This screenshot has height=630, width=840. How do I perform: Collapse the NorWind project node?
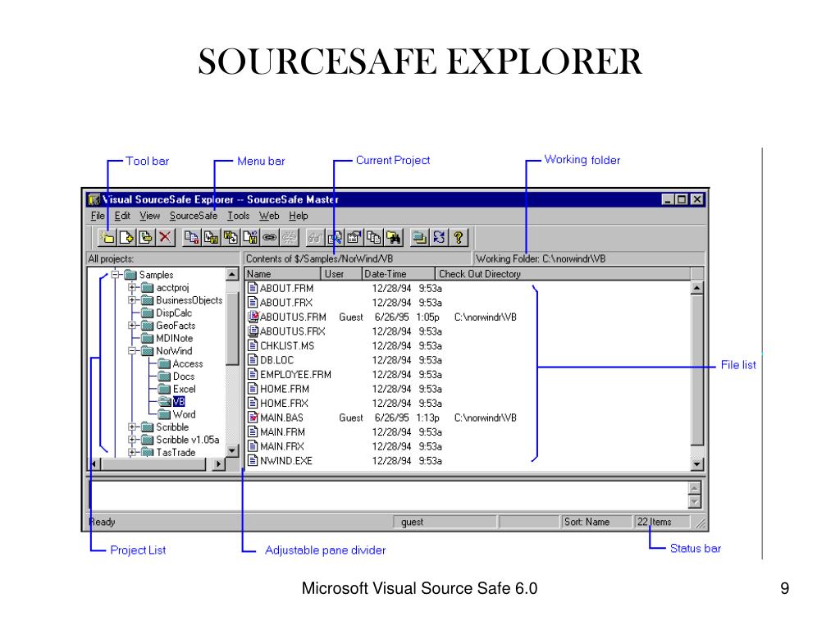132,351
